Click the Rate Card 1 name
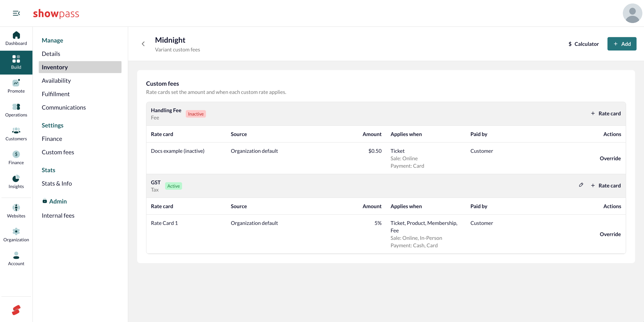The height and width of the screenshot is (322, 644). (x=164, y=223)
